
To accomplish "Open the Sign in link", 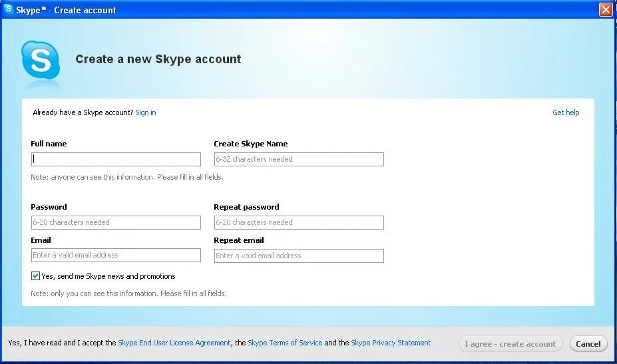I will click(146, 112).
